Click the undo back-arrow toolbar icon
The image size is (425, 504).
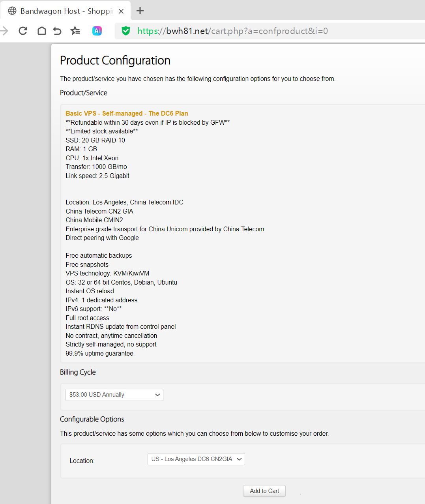(58, 31)
